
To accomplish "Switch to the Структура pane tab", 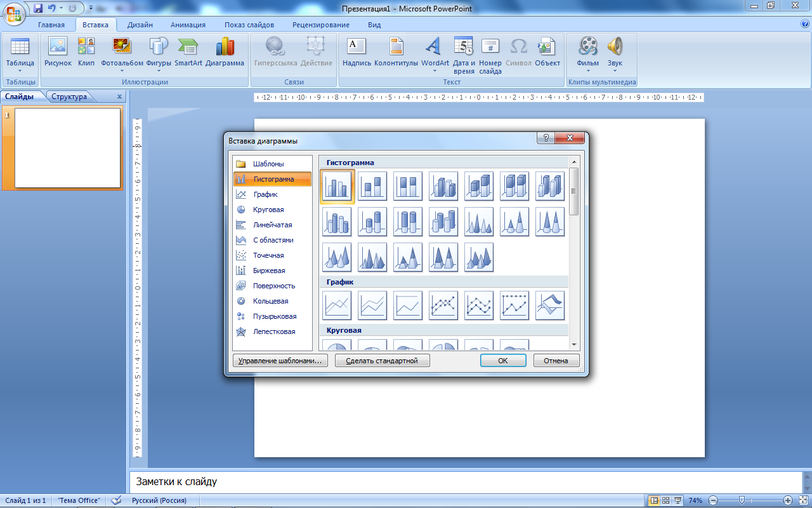I will pyautogui.click(x=69, y=97).
